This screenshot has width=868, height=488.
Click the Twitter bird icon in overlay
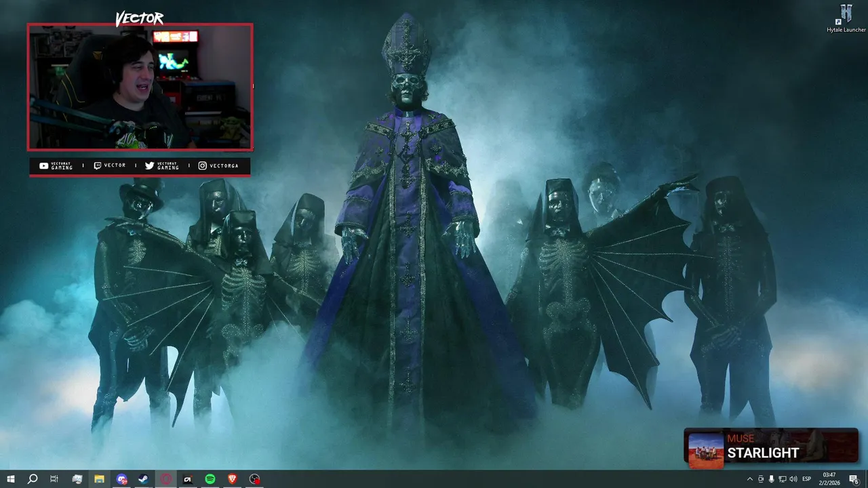pos(150,165)
